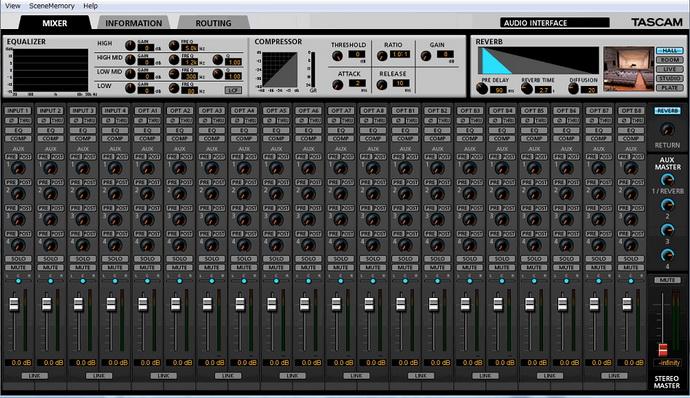The image size is (690, 398).
Task: Click the REVERB TIME knob
Action: (x=527, y=89)
